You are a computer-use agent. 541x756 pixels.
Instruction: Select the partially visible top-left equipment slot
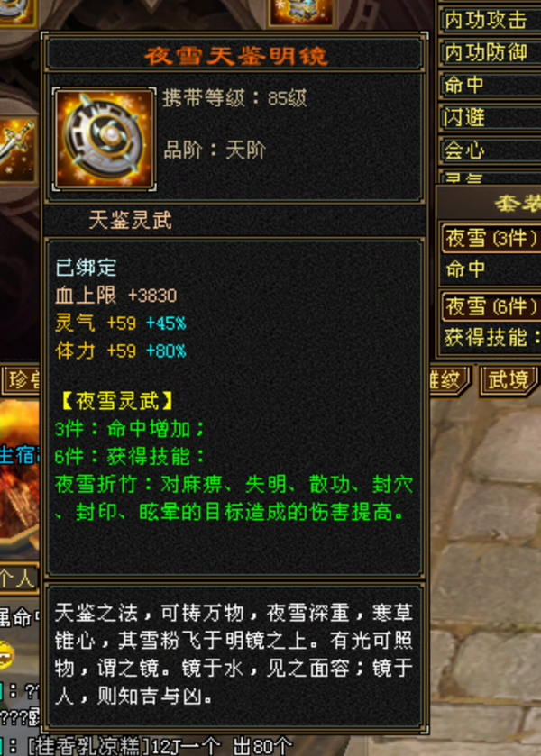coord(16,11)
